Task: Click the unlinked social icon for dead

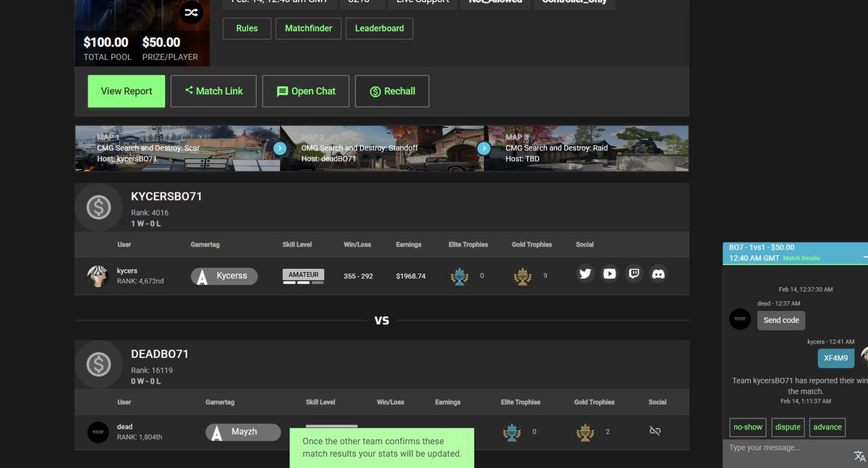Action: [x=655, y=431]
